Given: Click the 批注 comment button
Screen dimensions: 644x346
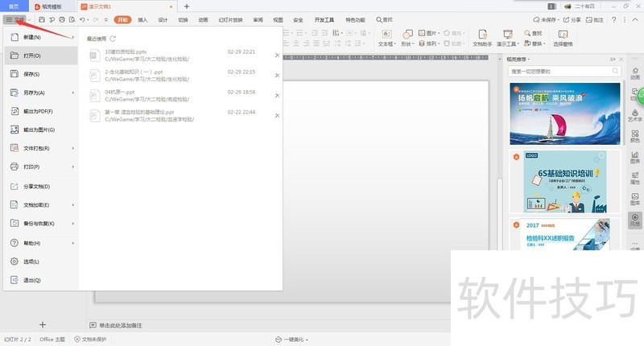Looking at the screenshot, I should click(x=595, y=19).
